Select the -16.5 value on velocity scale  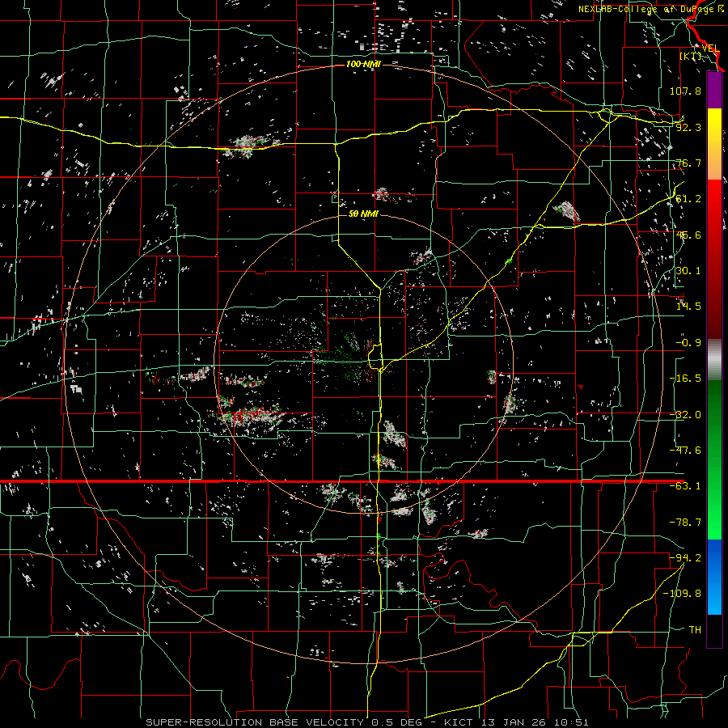coord(685,379)
